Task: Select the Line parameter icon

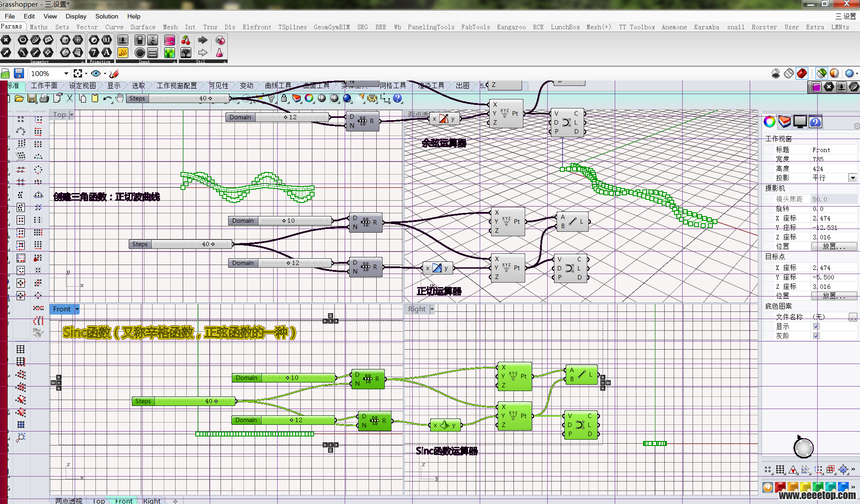Action: click(x=35, y=53)
